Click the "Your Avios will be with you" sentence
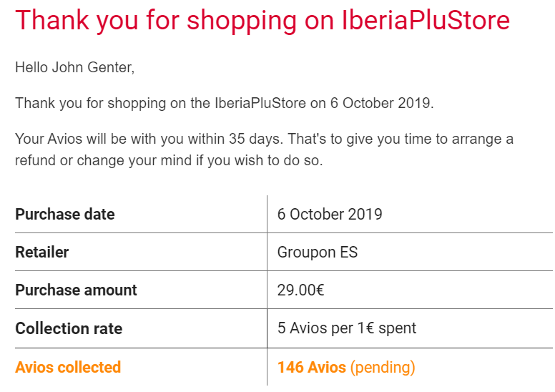This screenshot has height=392, width=555. pyautogui.click(x=100, y=139)
